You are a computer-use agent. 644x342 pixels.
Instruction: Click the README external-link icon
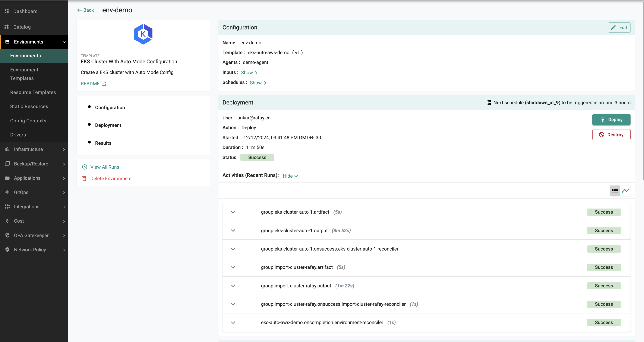(x=104, y=84)
